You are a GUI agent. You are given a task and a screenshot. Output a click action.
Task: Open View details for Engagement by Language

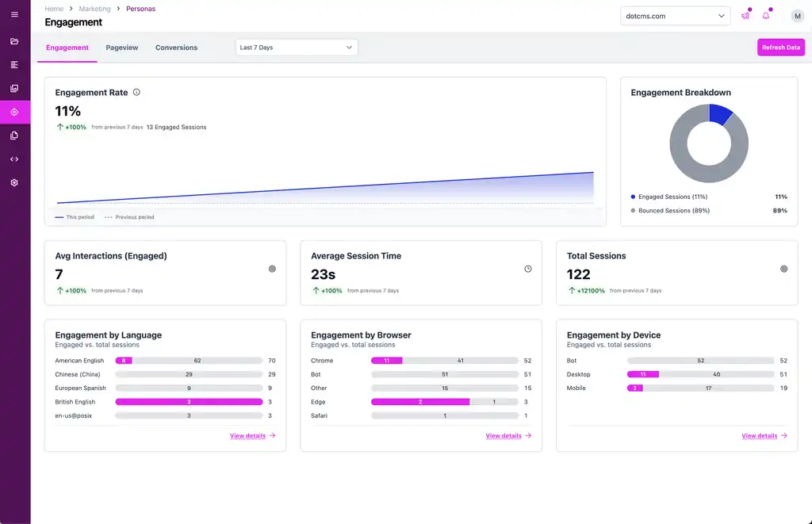click(x=247, y=435)
